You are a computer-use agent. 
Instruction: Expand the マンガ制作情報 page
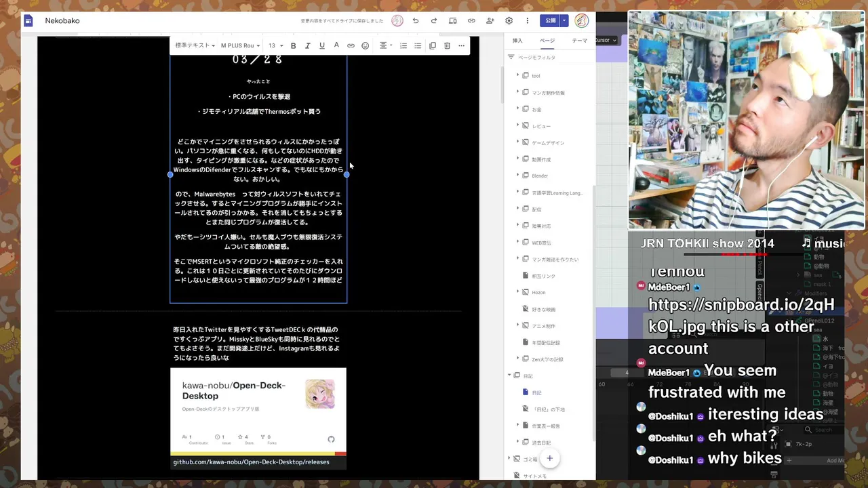click(x=517, y=92)
